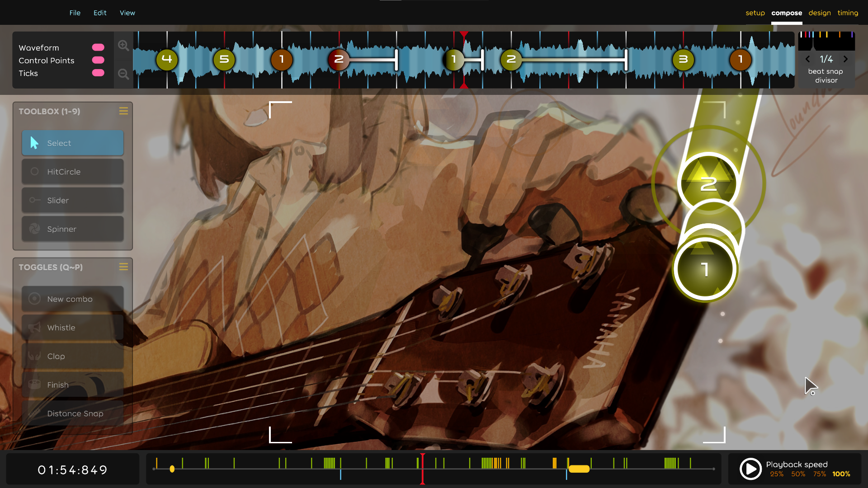This screenshot has width=868, height=488.
Task: Select slider head 2 in the playfield
Action: tap(708, 183)
